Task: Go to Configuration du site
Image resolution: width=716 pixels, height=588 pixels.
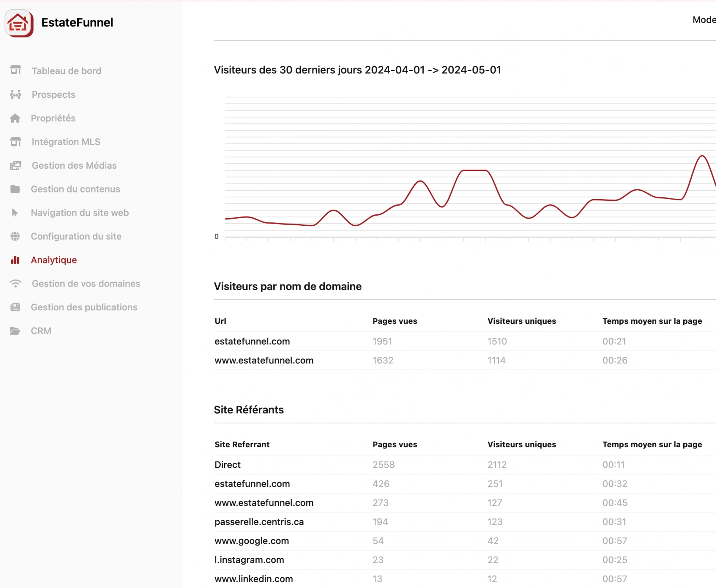Action: pyautogui.click(x=76, y=236)
